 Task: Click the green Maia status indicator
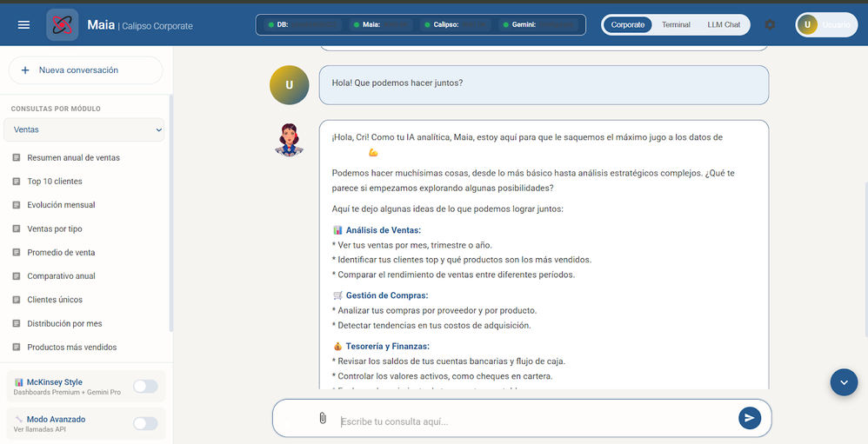pos(357,25)
